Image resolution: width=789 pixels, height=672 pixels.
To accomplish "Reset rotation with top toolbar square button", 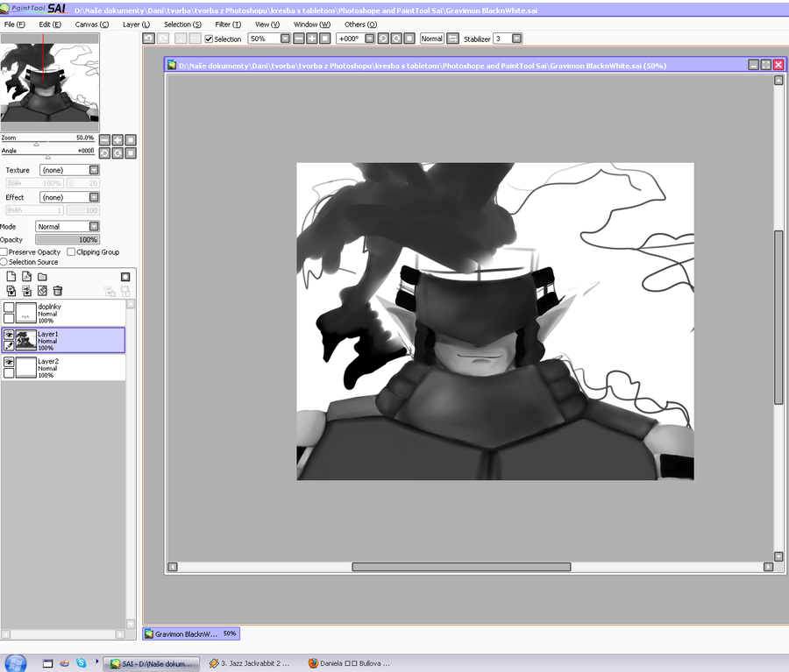I will (409, 39).
